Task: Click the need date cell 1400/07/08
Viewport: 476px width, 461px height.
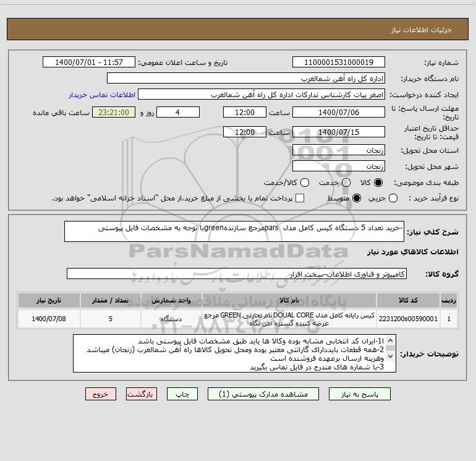Action: [49, 319]
